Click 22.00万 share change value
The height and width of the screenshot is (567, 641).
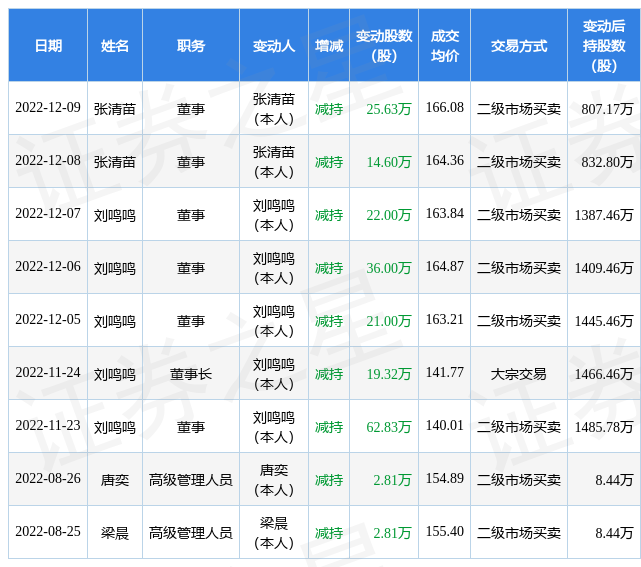(x=388, y=215)
